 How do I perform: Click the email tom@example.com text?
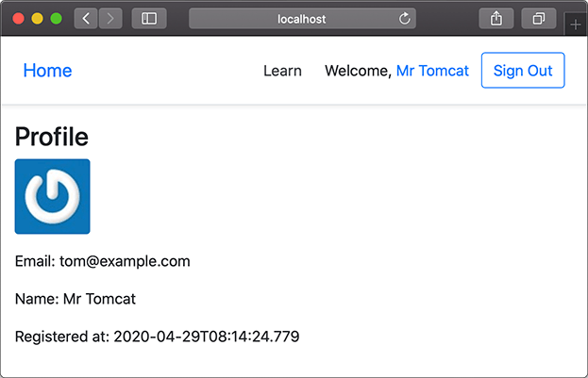pyautogui.click(x=125, y=261)
